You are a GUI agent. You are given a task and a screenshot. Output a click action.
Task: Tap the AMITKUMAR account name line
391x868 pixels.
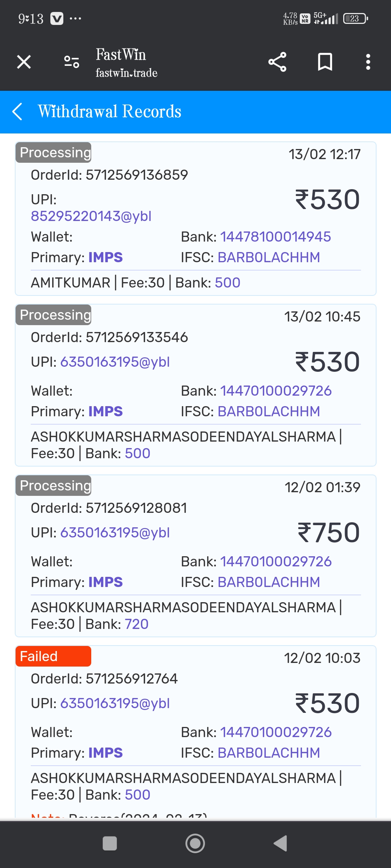(x=70, y=283)
